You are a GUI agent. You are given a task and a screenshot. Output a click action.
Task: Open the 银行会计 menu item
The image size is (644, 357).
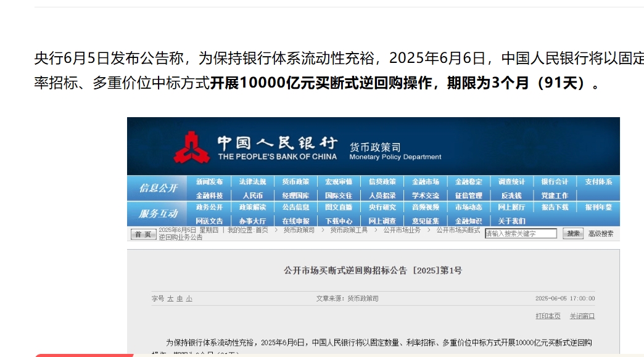[x=555, y=182]
